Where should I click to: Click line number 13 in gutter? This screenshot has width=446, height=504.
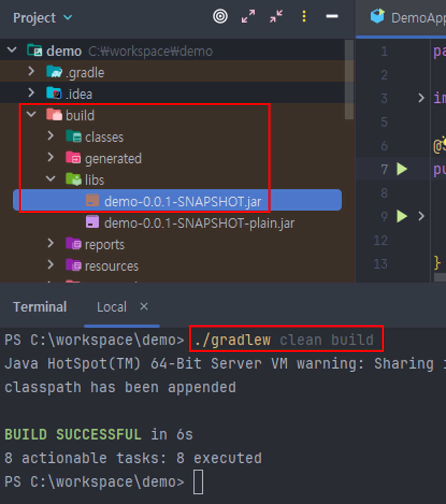381,264
